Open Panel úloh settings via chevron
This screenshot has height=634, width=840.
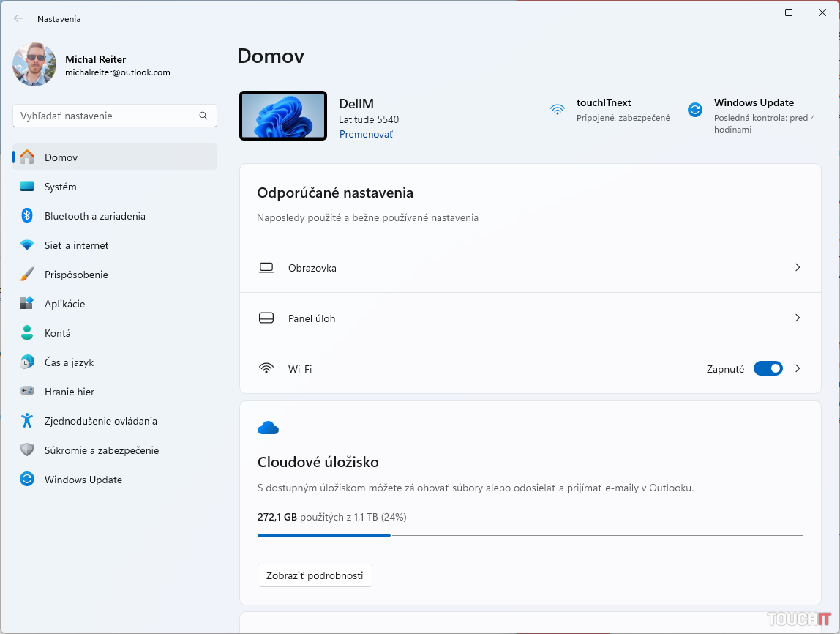click(798, 318)
